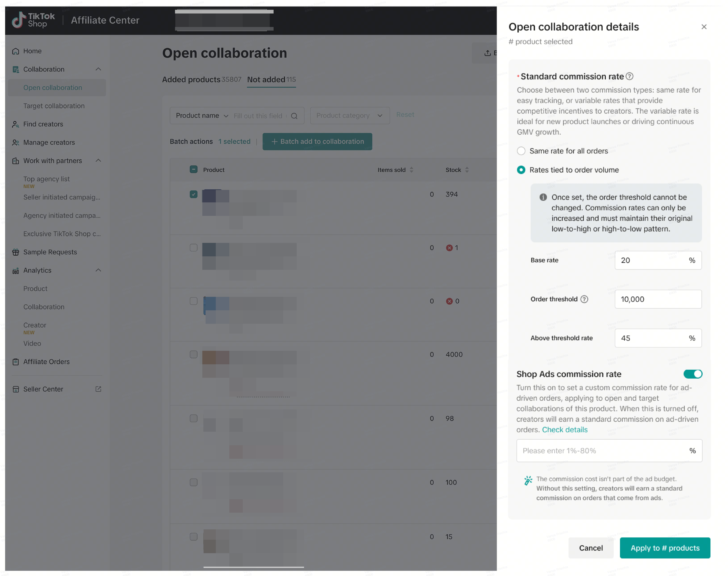
Task: Click the Base rate input field
Action: click(652, 260)
